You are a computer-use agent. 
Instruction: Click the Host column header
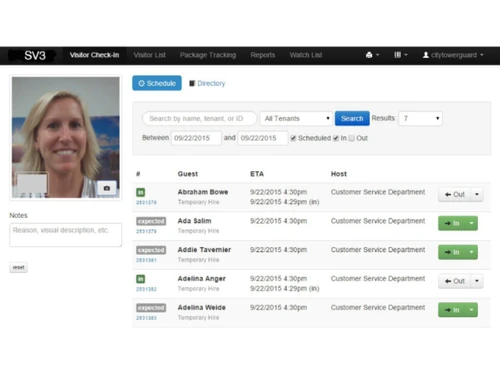click(339, 174)
